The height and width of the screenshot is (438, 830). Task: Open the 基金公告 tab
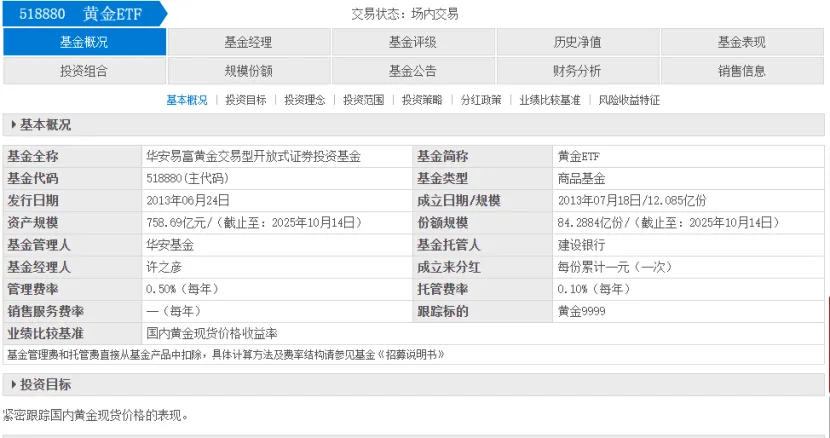(413, 71)
